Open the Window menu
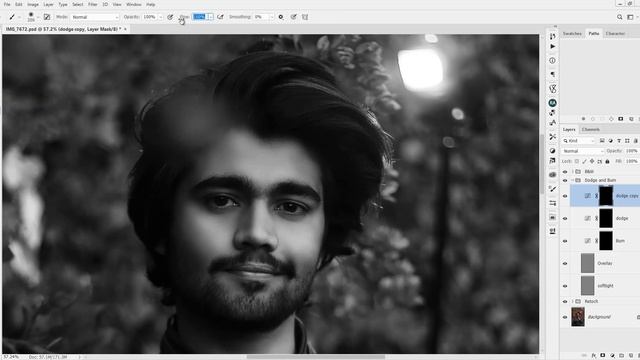Image resolution: width=640 pixels, height=360 pixels. pos(133,4)
